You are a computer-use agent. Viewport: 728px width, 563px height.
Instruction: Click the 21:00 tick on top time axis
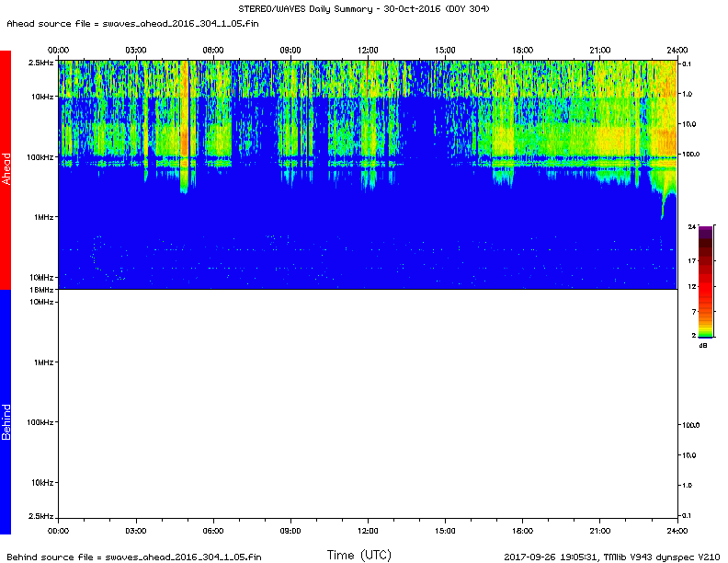600,50
